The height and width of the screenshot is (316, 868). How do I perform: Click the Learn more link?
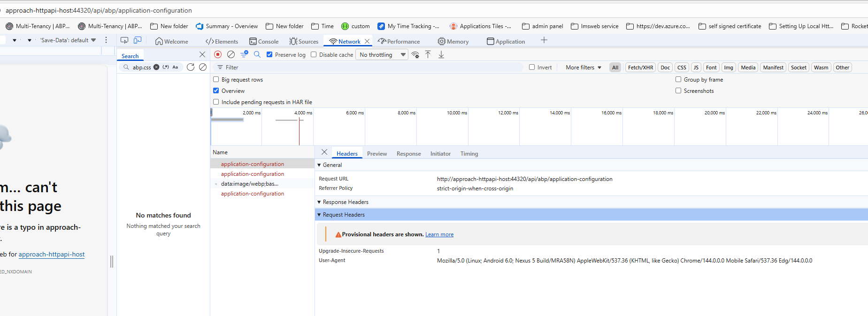point(439,234)
